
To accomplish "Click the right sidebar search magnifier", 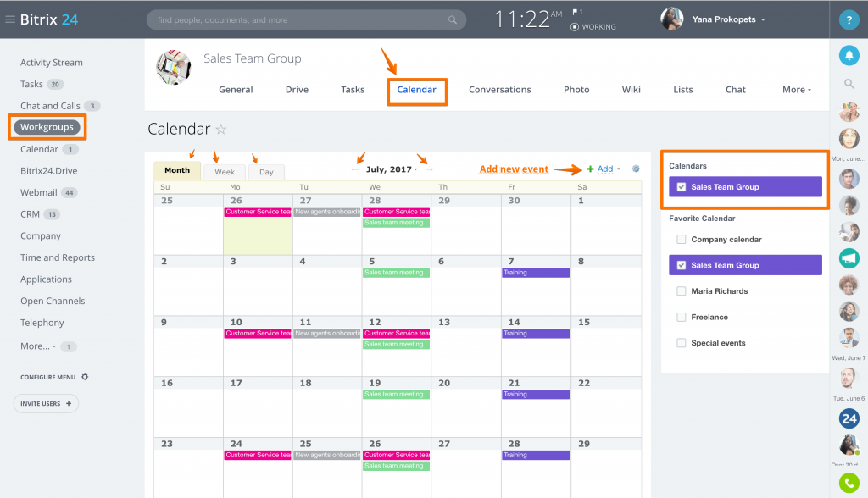I will tap(849, 84).
